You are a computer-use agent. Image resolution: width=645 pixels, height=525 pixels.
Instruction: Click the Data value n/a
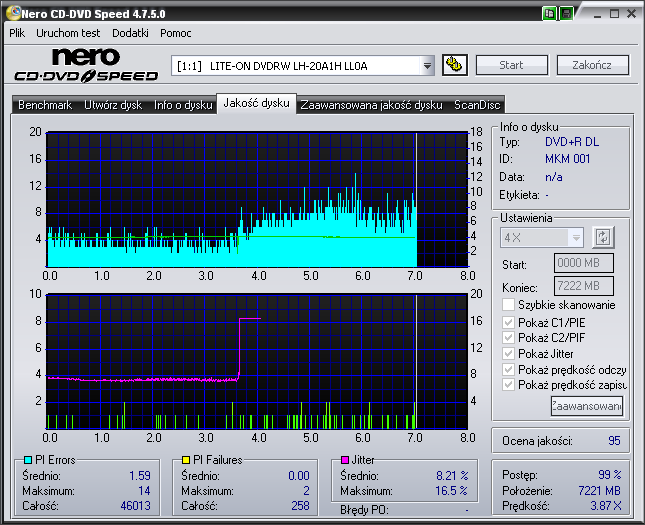point(554,177)
